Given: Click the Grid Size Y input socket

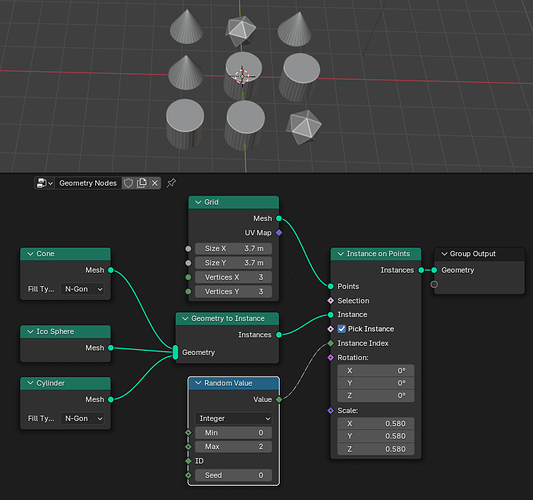Looking at the screenshot, I should (188, 263).
